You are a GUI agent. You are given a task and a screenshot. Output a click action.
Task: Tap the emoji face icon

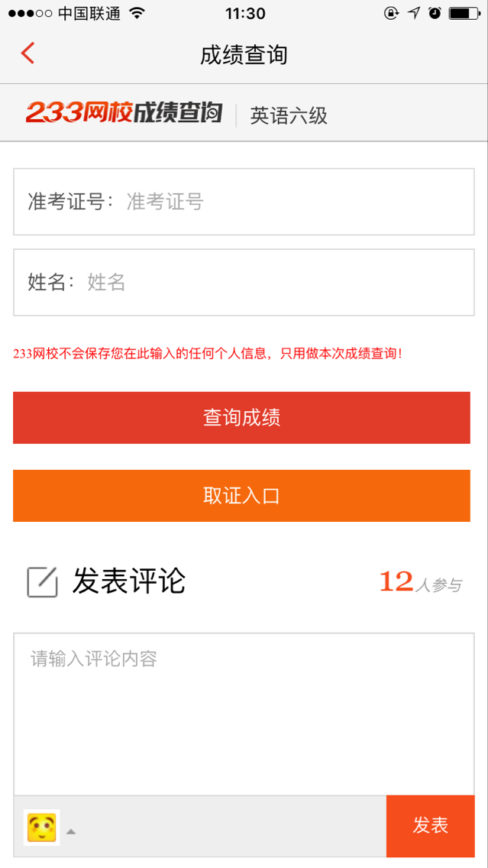tap(42, 827)
